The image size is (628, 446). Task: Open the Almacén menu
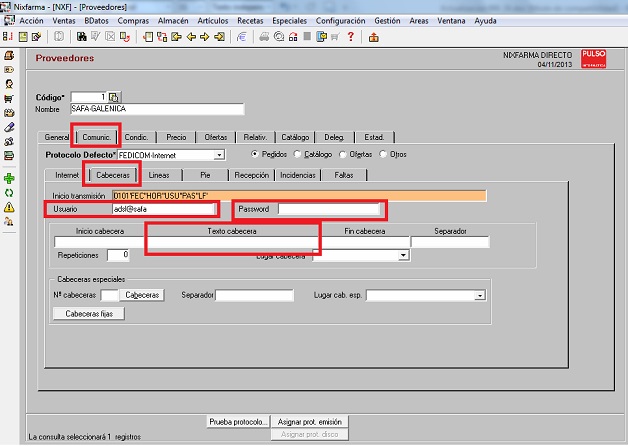pyautogui.click(x=173, y=21)
